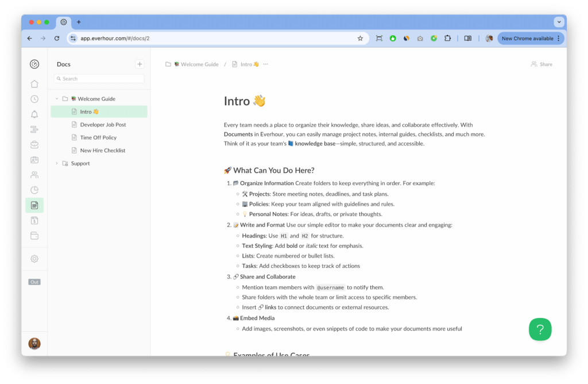Screen dimensions: 588x384
Task: Open the green help bubble
Action: [540, 329]
